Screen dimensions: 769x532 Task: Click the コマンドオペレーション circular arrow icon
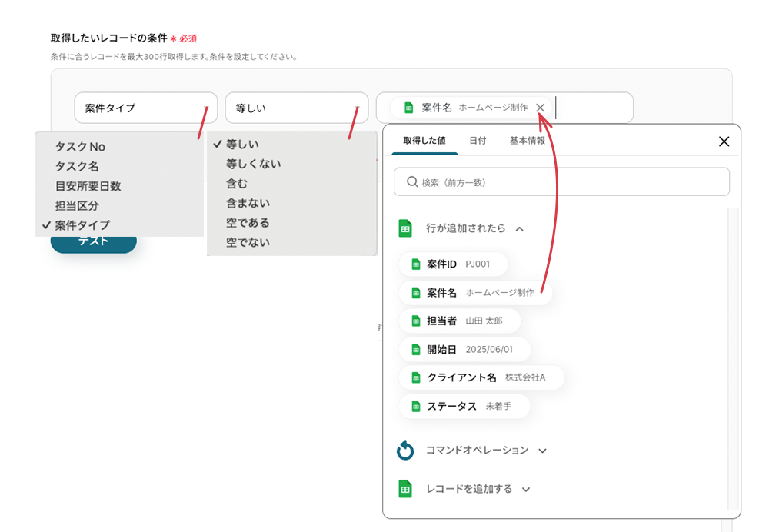[x=405, y=451]
